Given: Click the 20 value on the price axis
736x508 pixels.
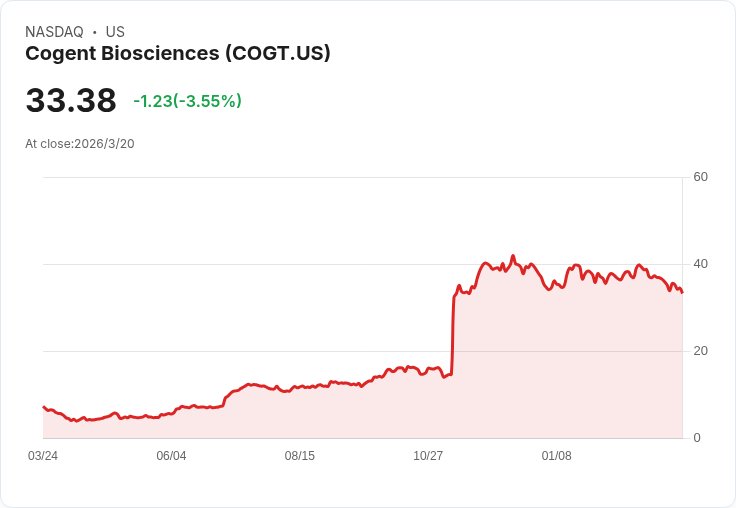Looking at the screenshot, I should click(x=701, y=351).
